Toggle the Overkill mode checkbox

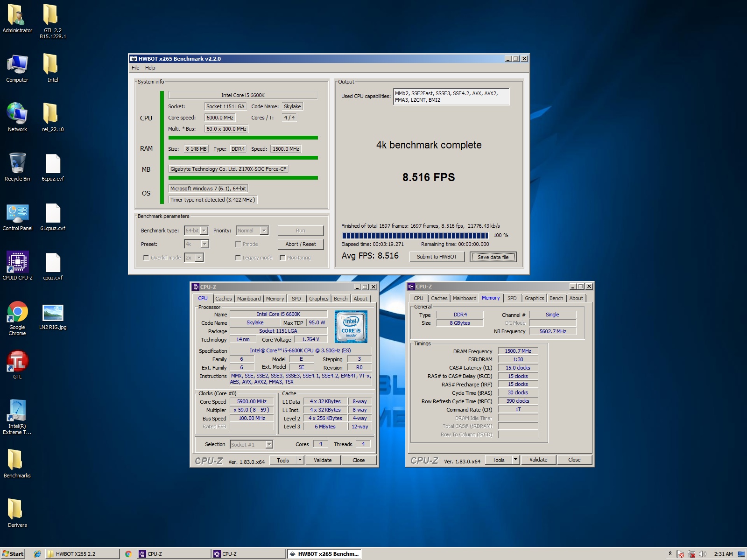point(146,258)
